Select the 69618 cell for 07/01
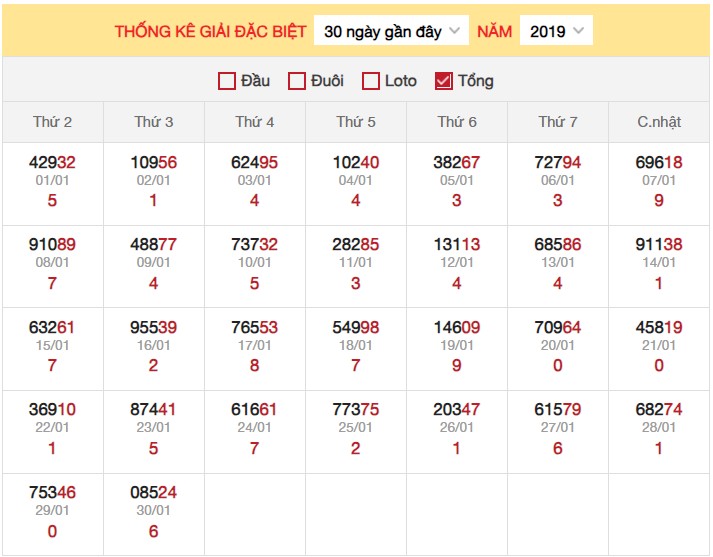 tap(659, 163)
